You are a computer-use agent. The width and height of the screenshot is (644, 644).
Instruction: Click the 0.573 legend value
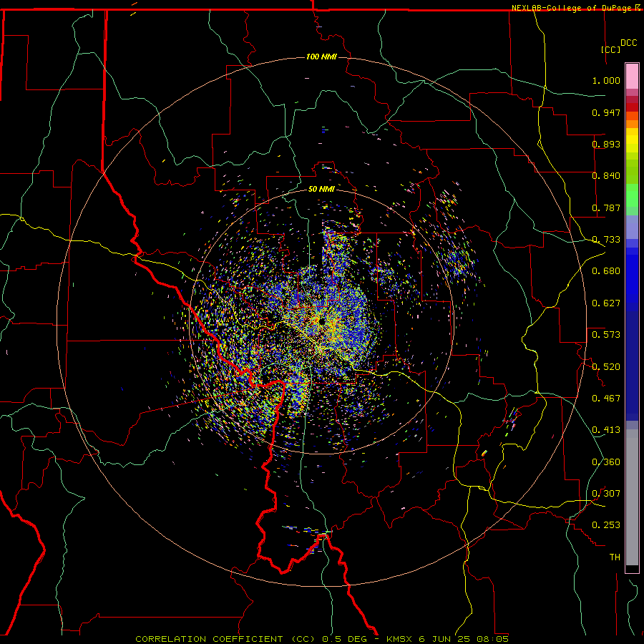point(606,335)
